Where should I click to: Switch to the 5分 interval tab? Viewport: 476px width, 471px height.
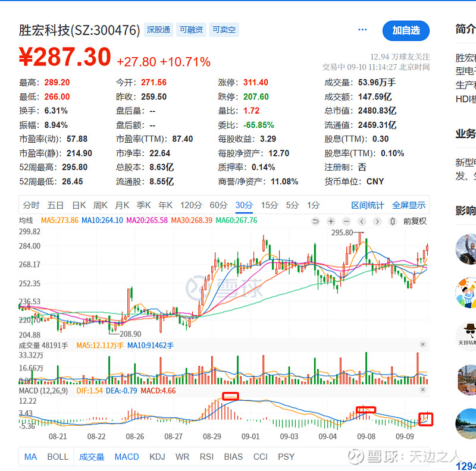point(292,205)
